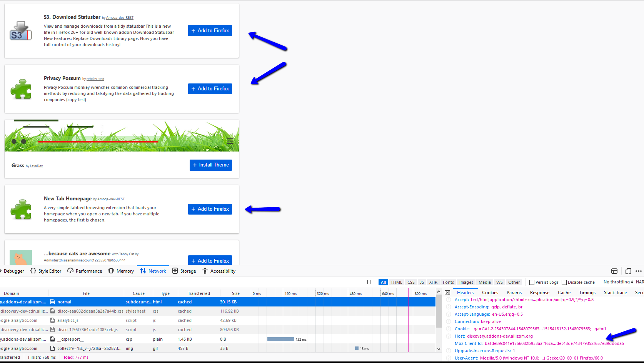The height and width of the screenshot is (363, 644).
Task: Toggle the All request filter
Action: point(383,282)
